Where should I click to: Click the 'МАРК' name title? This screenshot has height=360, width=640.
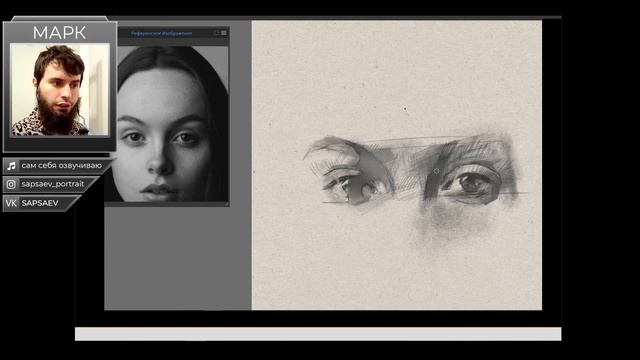tap(60, 33)
